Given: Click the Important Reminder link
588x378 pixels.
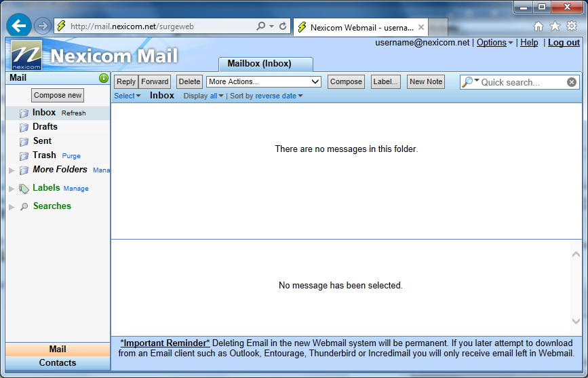Looking at the screenshot, I should point(165,343).
